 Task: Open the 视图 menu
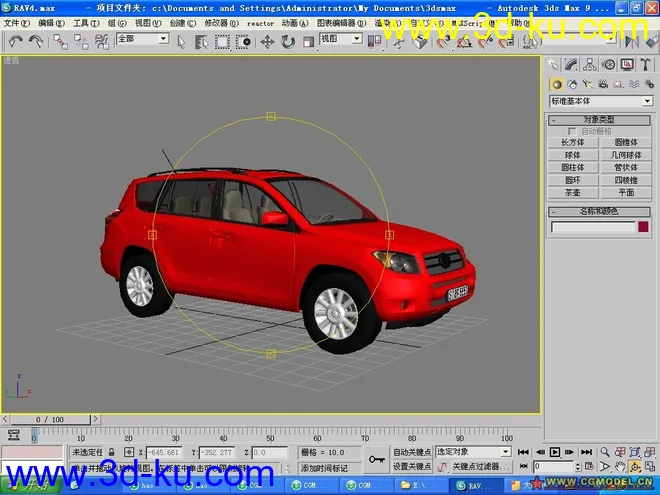click(x=148, y=23)
